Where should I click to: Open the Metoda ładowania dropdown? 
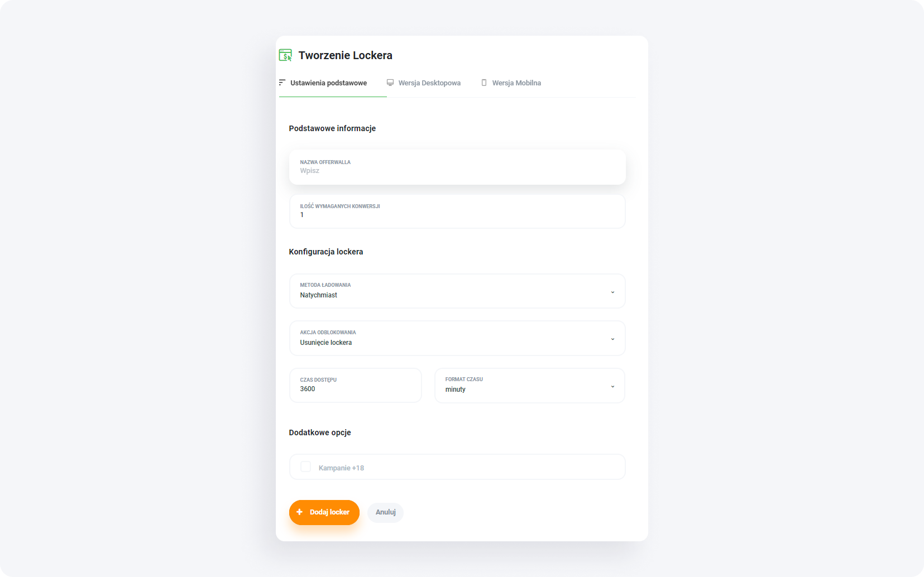point(457,291)
